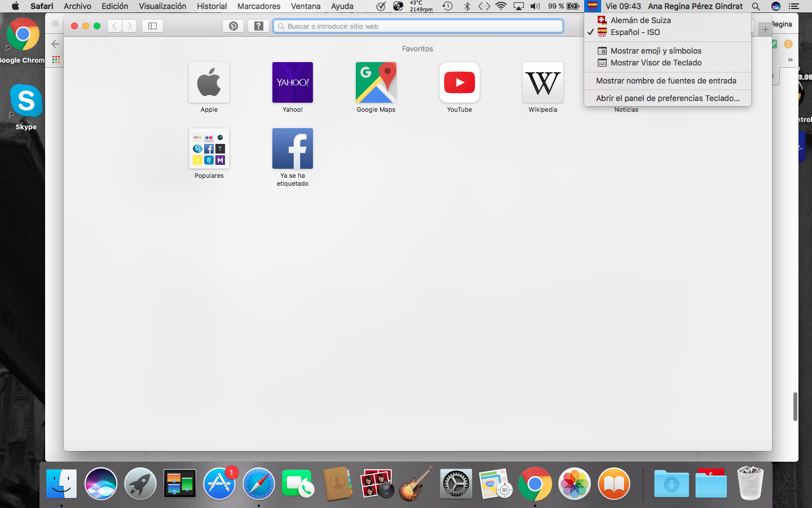Open the YouTube favorite tile
812x508 pixels.
click(460, 82)
